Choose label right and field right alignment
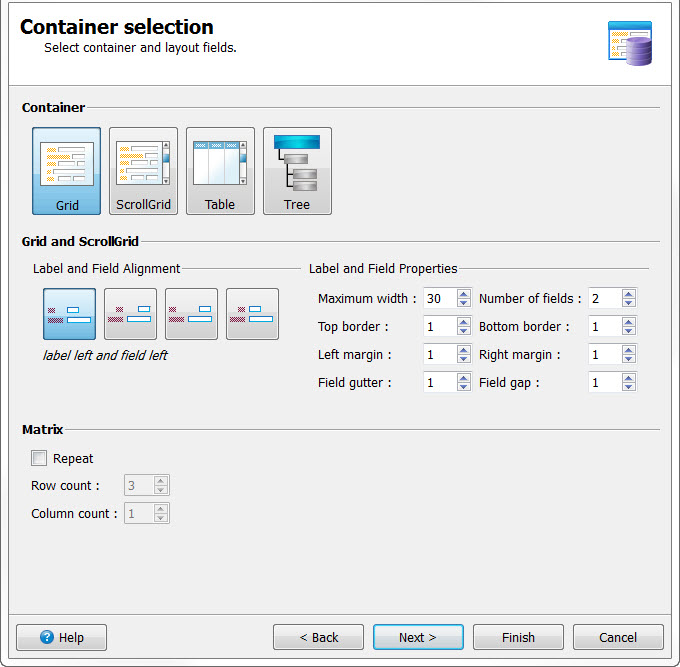Viewport: 680px width, 667px height. 131,314
